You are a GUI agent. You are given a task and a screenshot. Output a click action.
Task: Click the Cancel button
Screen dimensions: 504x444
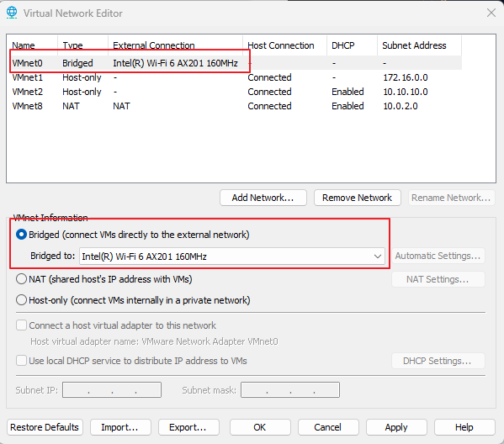328,427
